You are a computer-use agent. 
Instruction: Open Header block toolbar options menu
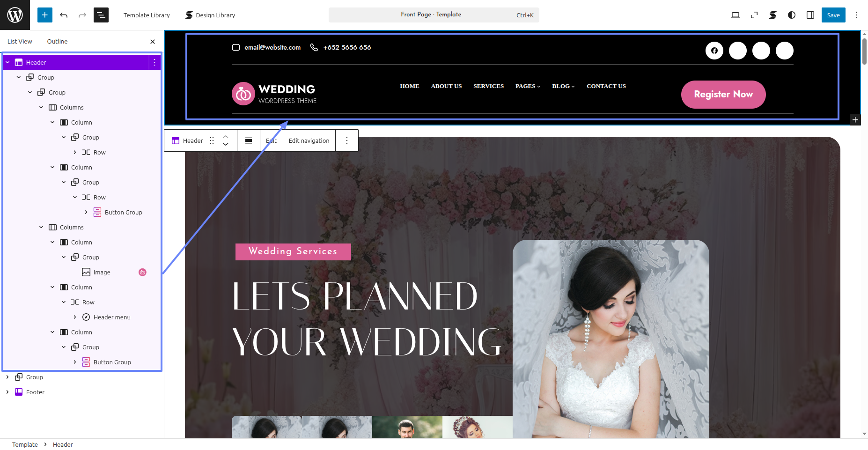point(347,140)
